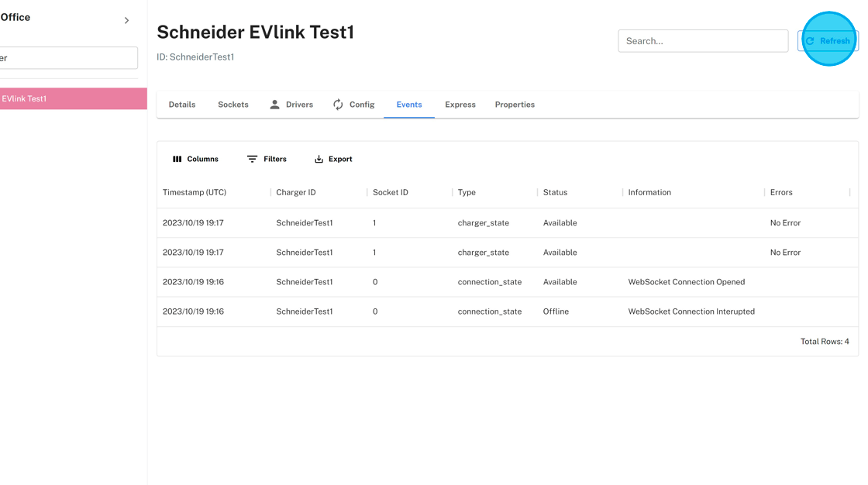
Task: Sort by Timestamp (UTC) column header
Action: point(195,192)
